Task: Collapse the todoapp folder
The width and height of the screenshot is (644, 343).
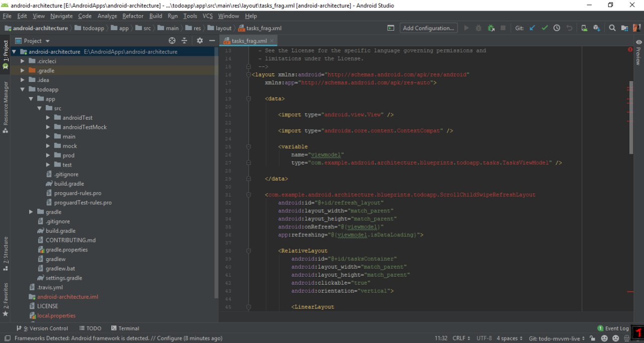Action: tap(23, 90)
